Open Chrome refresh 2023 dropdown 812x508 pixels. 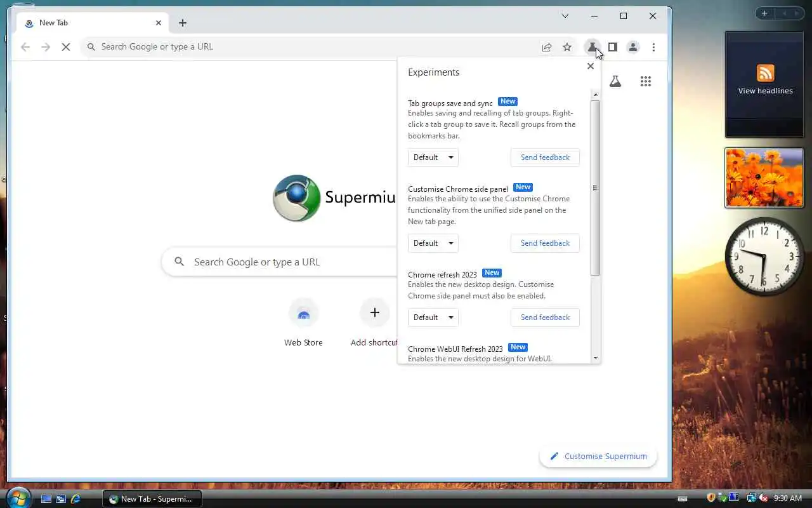pos(433,317)
